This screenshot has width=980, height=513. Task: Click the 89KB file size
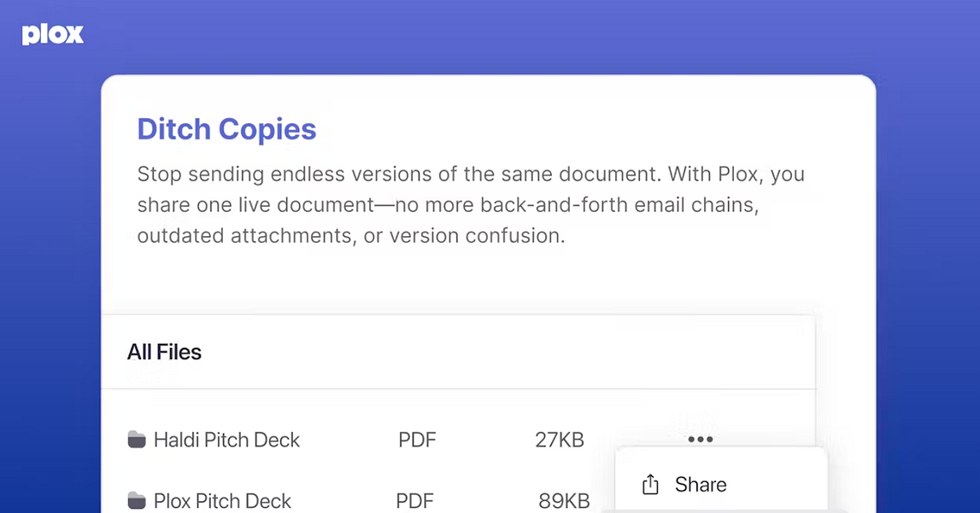(564, 501)
